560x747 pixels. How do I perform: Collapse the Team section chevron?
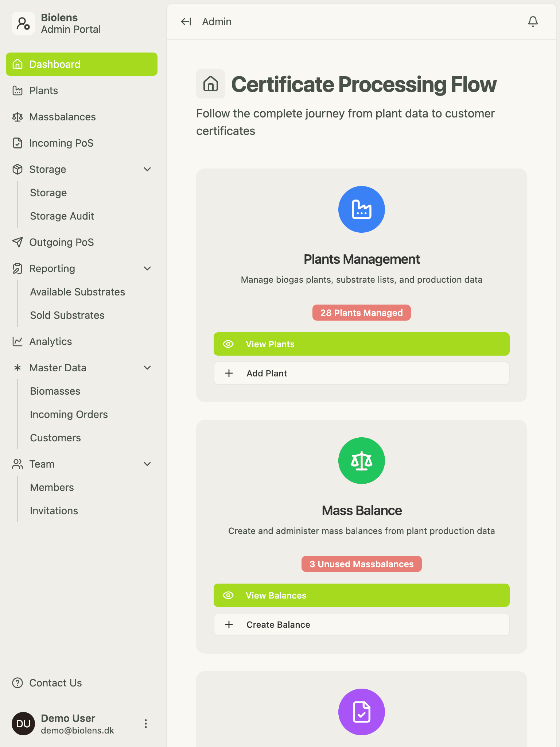(147, 464)
